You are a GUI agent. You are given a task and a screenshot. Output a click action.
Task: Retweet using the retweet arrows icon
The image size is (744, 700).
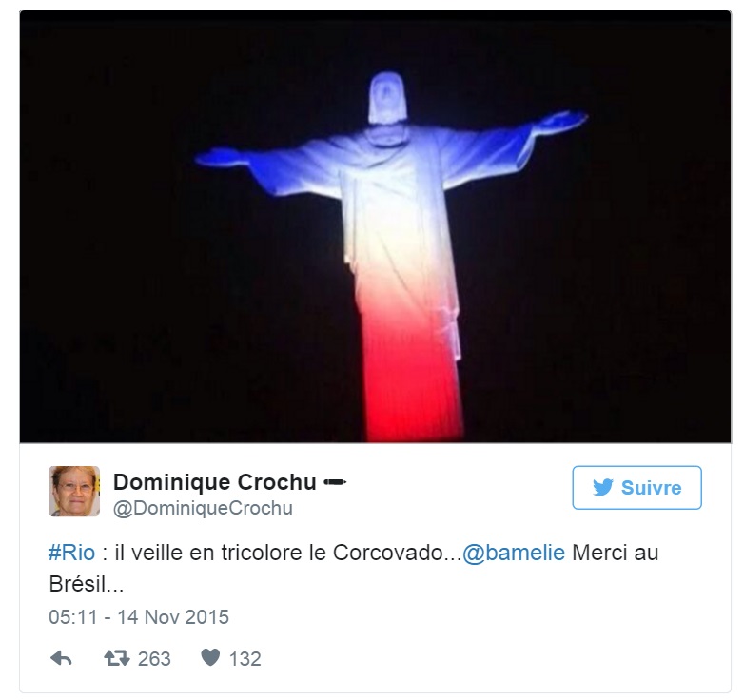pos(117,658)
